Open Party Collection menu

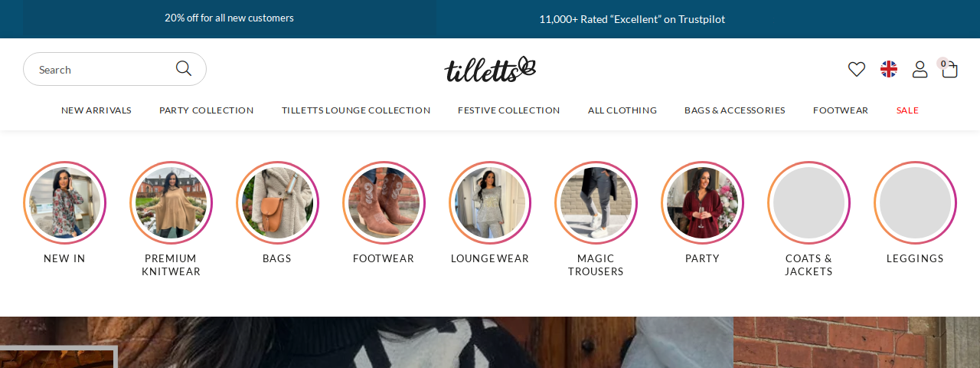pos(207,110)
